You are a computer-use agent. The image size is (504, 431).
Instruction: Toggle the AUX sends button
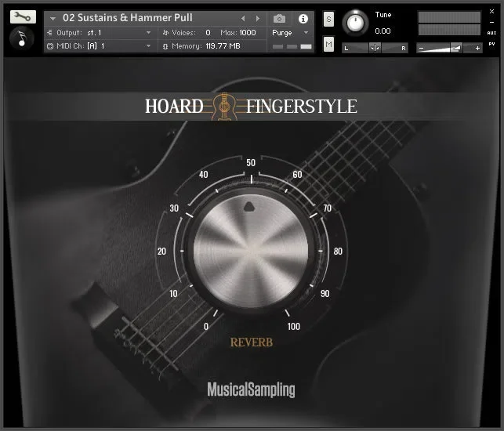[x=491, y=33]
